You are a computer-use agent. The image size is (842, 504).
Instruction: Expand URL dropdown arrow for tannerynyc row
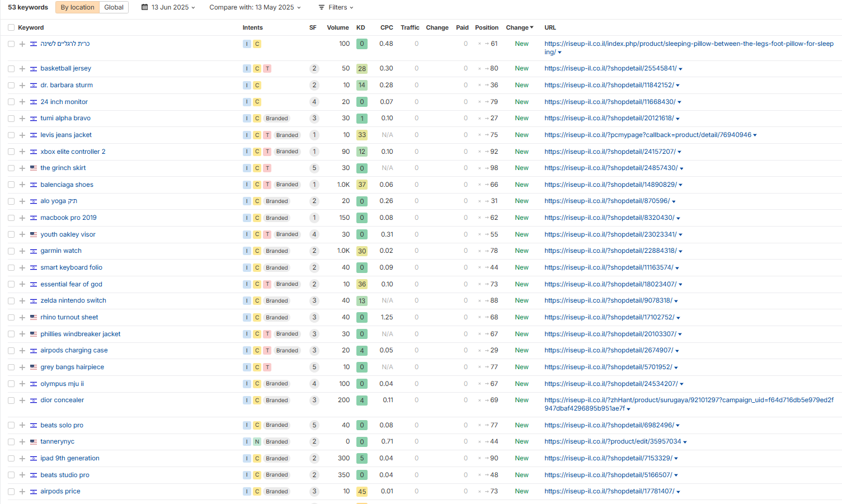[685, 442]
